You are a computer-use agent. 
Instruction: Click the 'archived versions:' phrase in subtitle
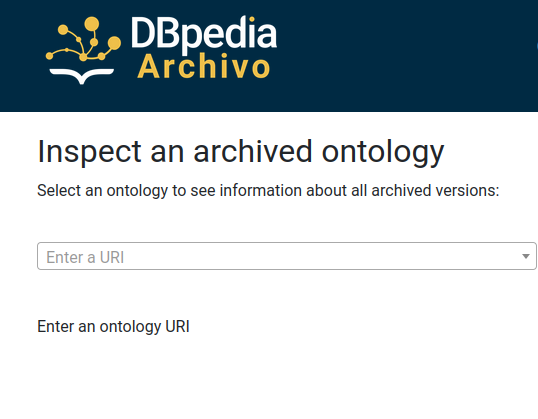tap(435, 190)
